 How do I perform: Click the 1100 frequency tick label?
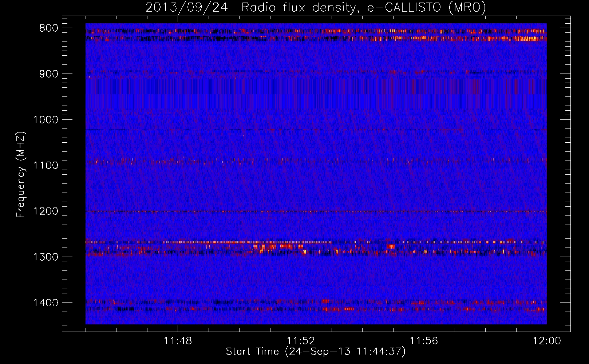(46, 166)
